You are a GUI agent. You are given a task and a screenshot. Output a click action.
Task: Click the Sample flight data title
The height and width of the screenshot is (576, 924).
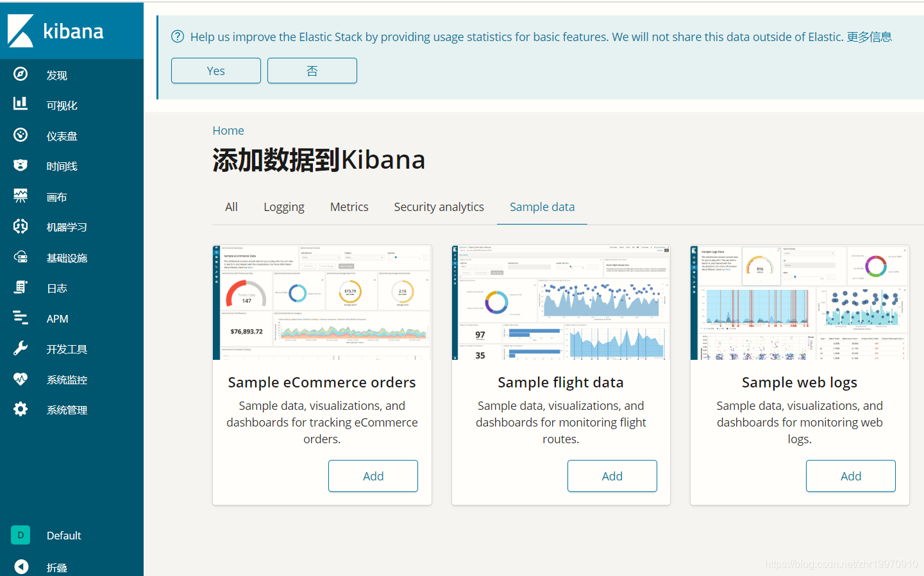click(561, 382)
